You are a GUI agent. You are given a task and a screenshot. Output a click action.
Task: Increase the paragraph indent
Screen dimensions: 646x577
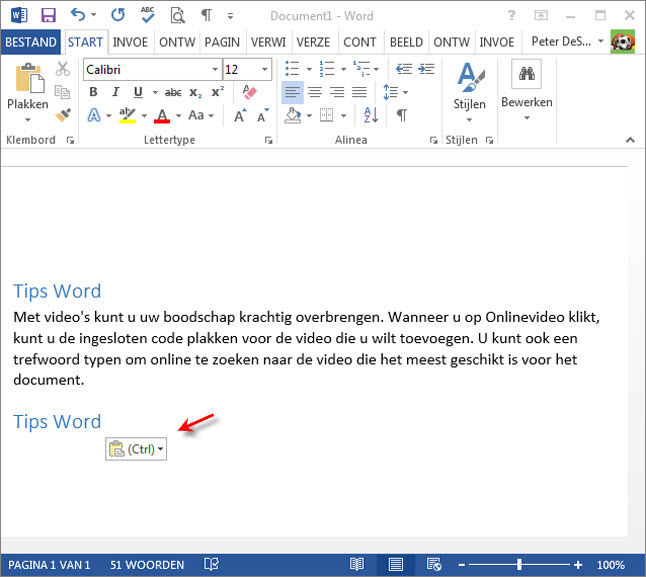pyautogui.click(x=426, y=69)
